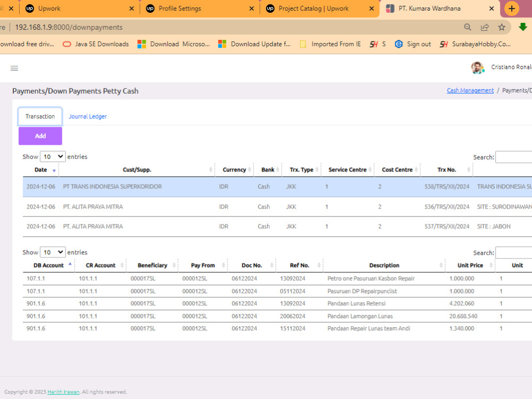The height and width of the screenshot is (399, 532).
Task: Click the browser address bar URL
Action: (69, 27)
